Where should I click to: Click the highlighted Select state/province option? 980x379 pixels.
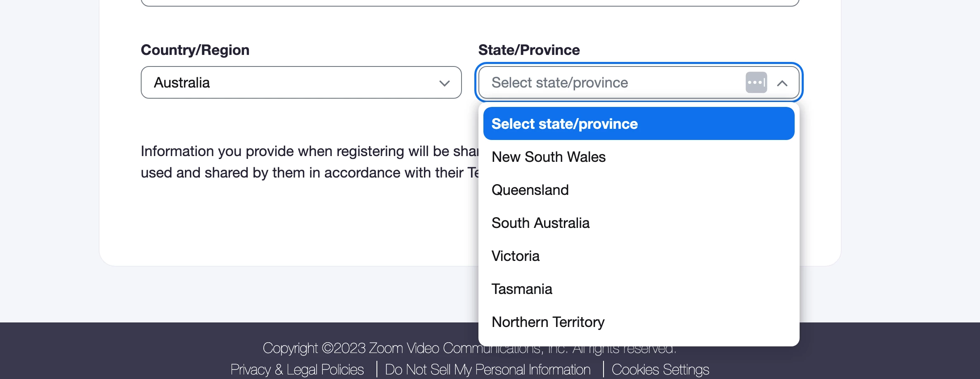pos(639,123)
